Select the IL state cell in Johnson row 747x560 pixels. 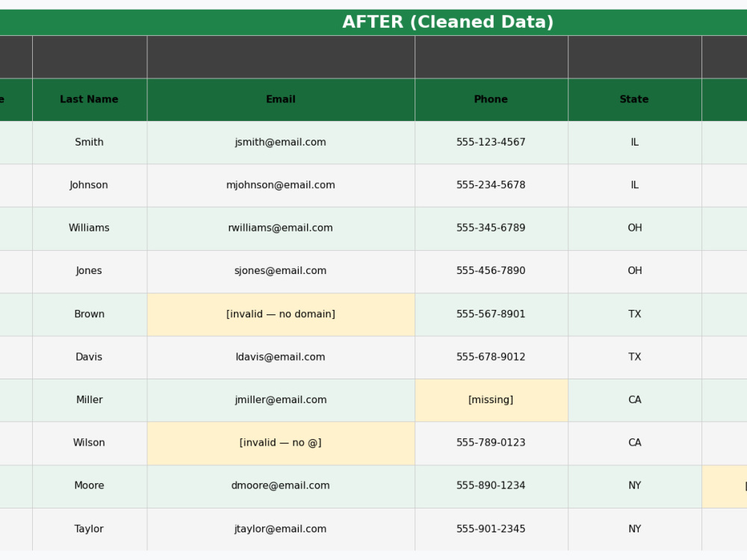[x=634, y=185]
